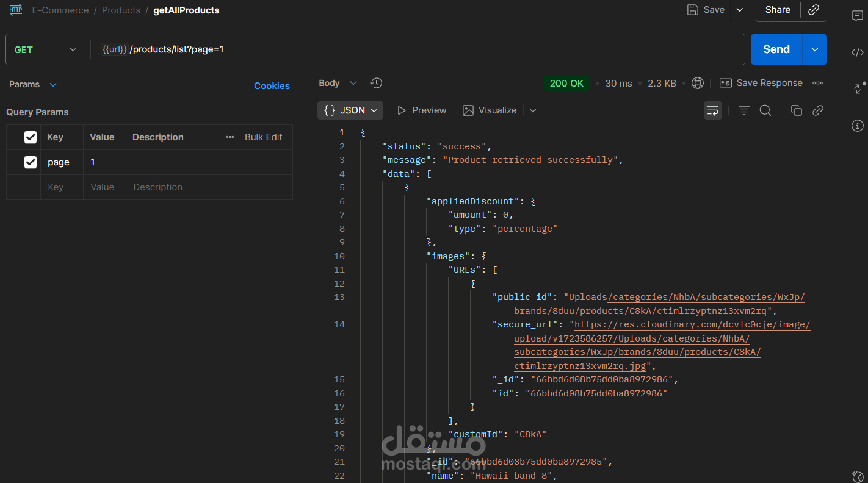
Task: Toggle the select-all params checkbox
Action: [x=31, y=137]
